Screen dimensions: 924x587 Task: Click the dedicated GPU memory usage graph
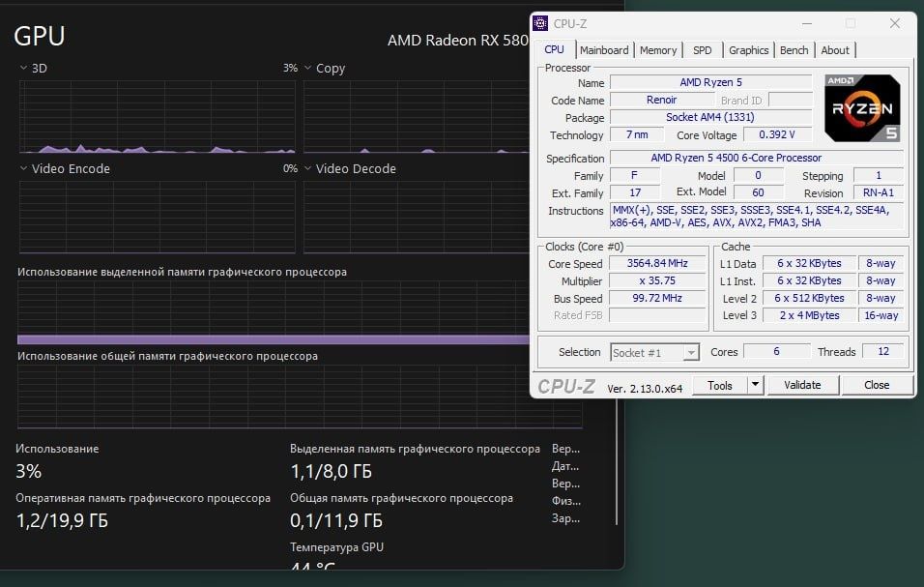[x=274, y=312]
